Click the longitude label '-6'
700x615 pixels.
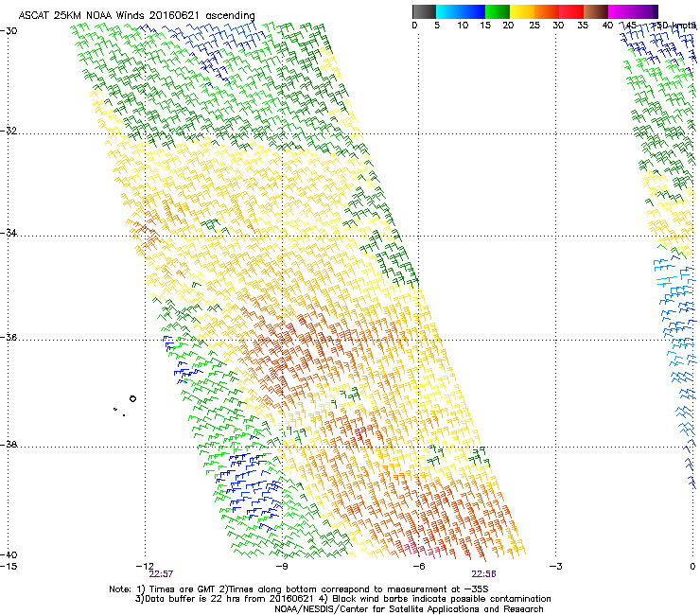point(418,567)
